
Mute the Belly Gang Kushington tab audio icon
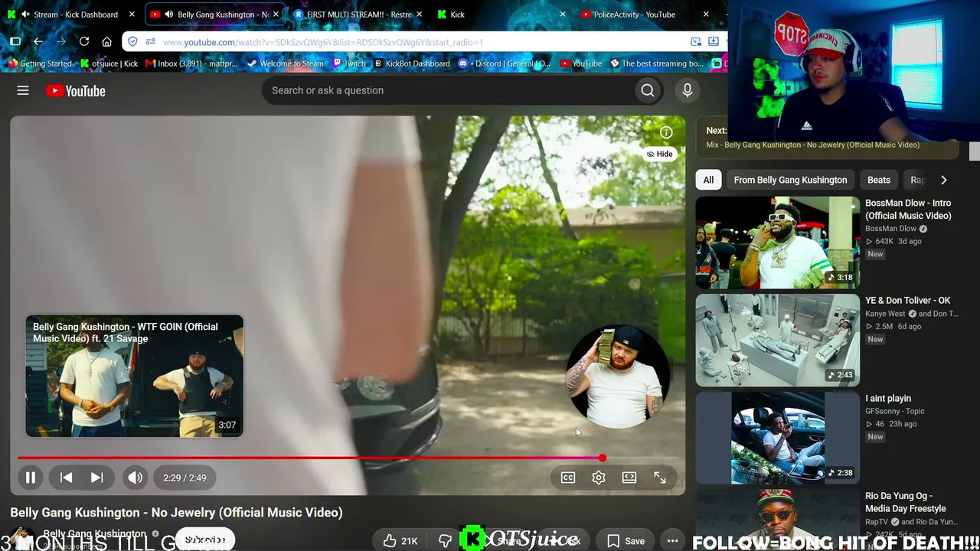(169, 15)
